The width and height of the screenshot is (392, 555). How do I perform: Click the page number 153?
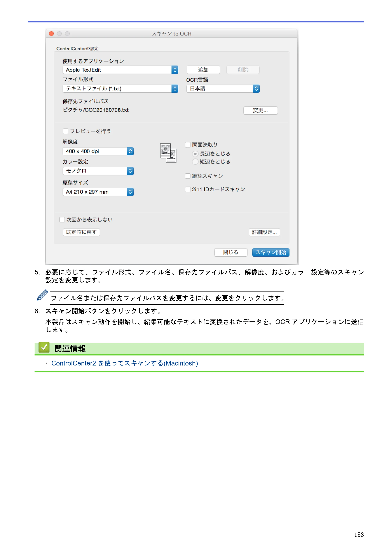point(359,535)
